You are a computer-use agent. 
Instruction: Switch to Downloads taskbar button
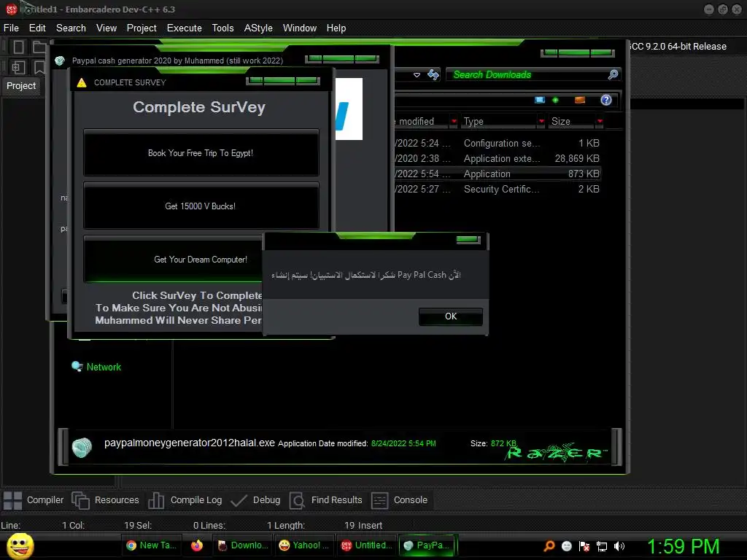click(x=242, y=545)
